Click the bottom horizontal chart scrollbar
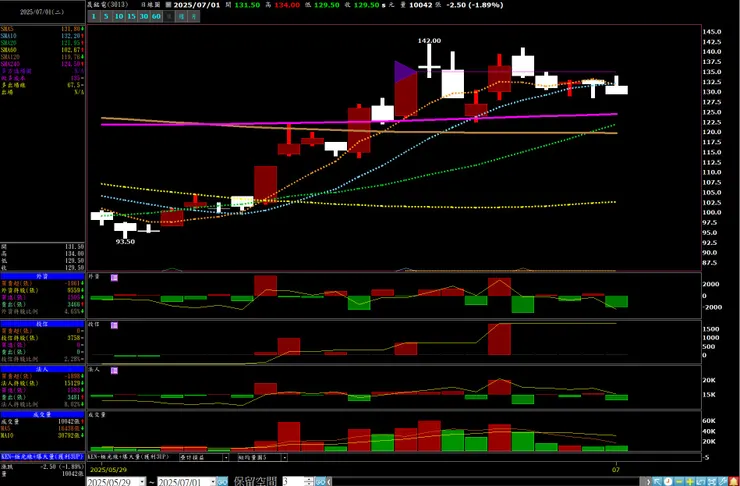 pyautogui.click(x=486, y=482)
